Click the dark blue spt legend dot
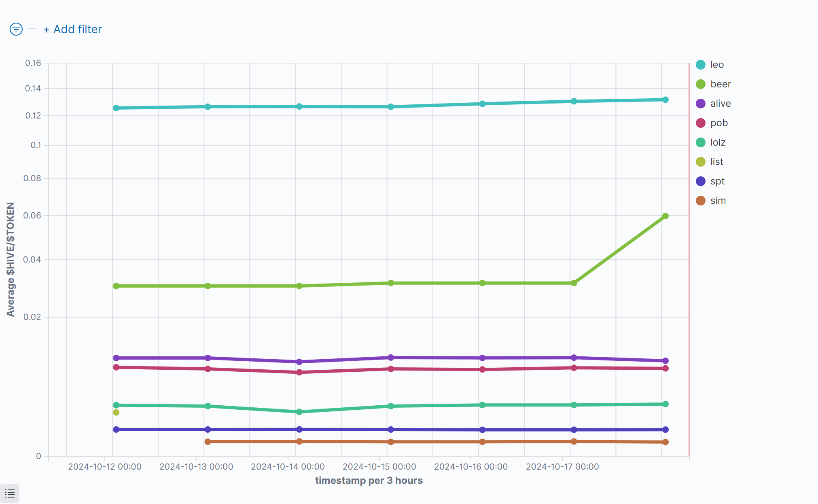Viewport: 818px width, 504px height. tap(701, 181)
